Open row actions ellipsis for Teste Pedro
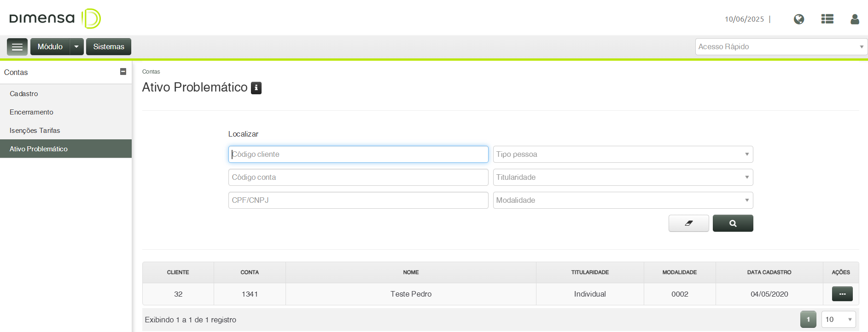The image size is (868, 332). [x=842, y=294]
